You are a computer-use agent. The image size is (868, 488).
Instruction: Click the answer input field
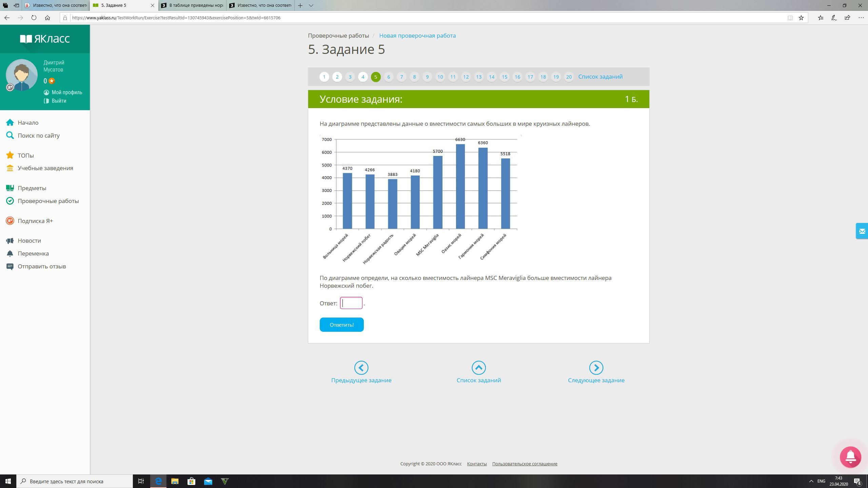coord(351,303)
